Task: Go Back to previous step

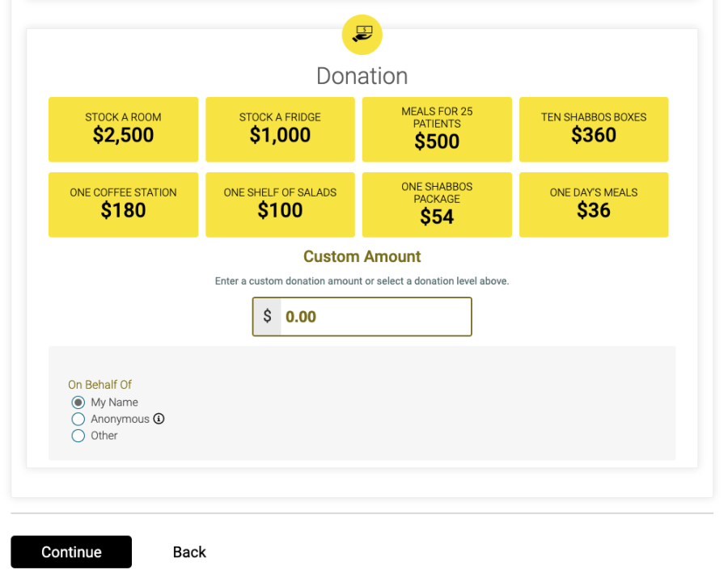Action: pos(189,551)
